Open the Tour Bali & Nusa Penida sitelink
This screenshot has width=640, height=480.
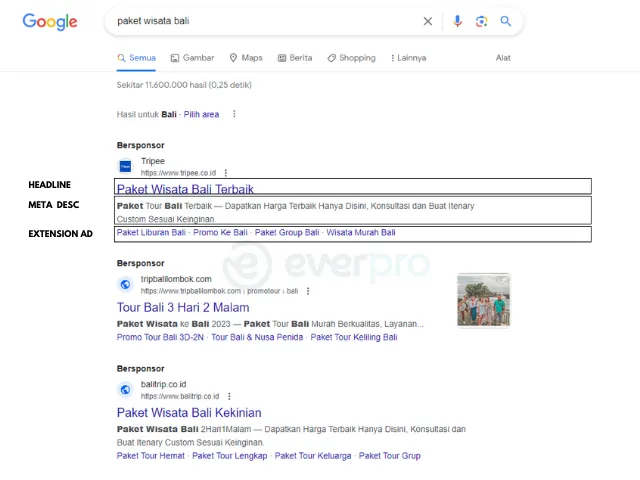point(257,337)
